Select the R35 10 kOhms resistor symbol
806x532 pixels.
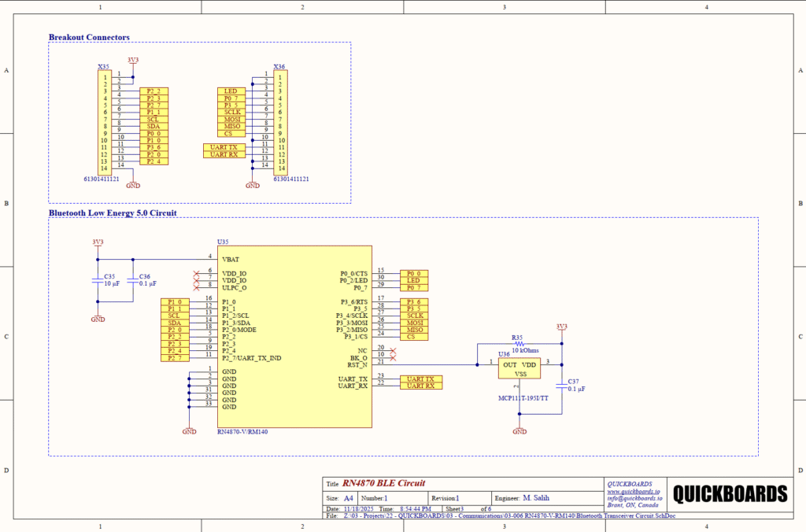(x=518, y=344)
